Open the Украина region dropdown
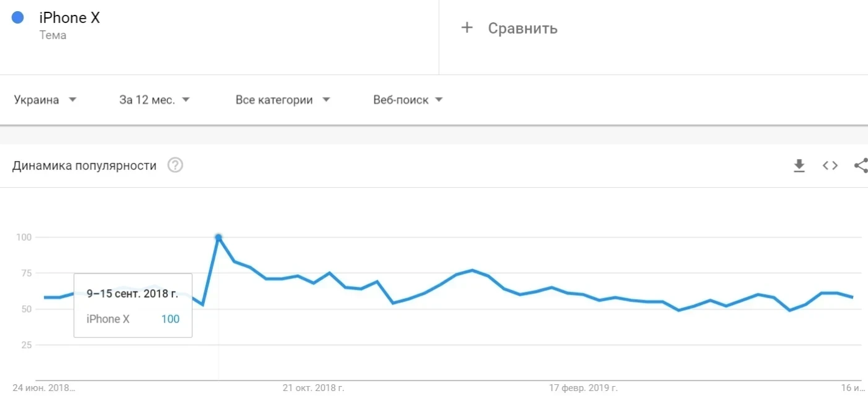 [45, 99]
